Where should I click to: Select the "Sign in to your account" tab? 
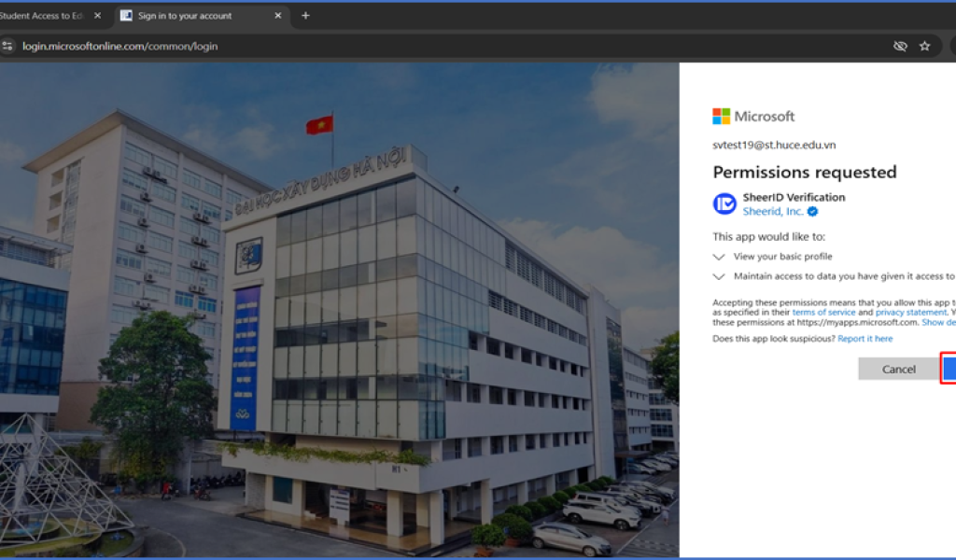coord(185,16)
